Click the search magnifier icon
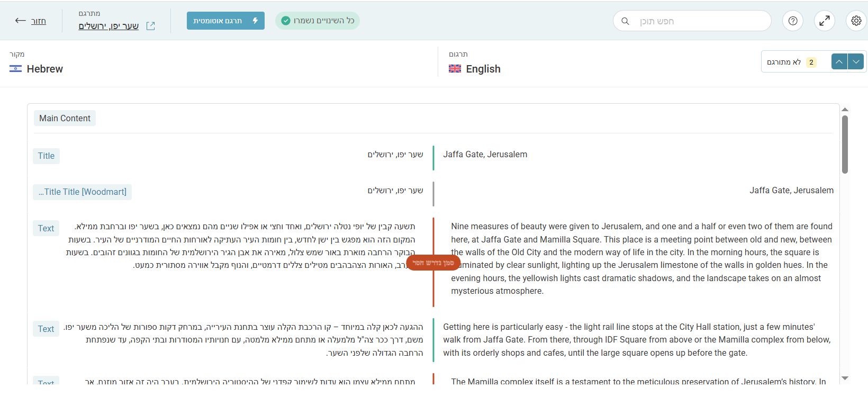This screenshot has height=396, width=868. tap(625, 21)
